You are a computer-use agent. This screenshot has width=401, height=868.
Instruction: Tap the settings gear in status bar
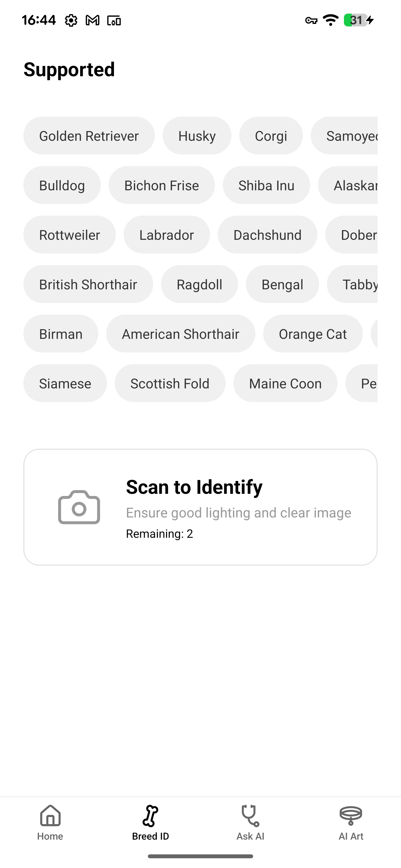click(x=71, y=21)
